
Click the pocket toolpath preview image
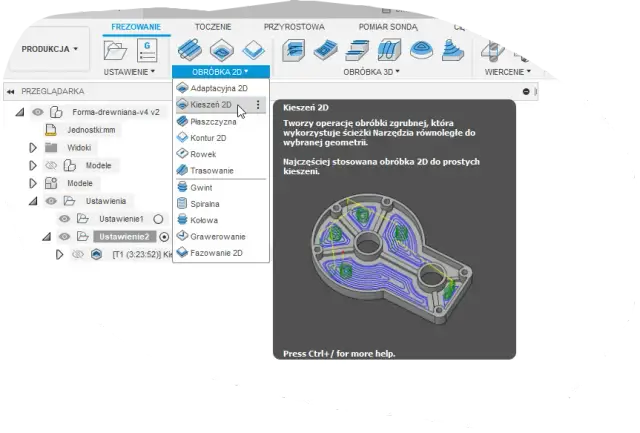tap(392, 259)
